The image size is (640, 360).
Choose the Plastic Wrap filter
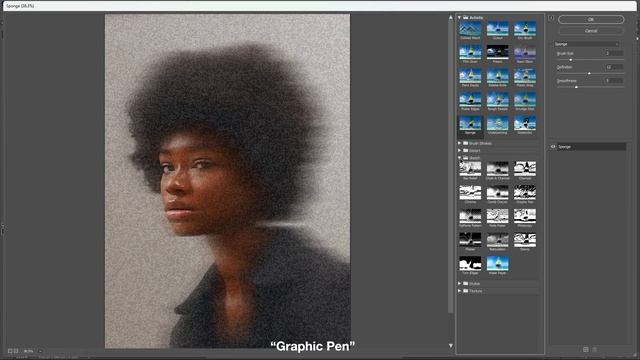point(525,77)
